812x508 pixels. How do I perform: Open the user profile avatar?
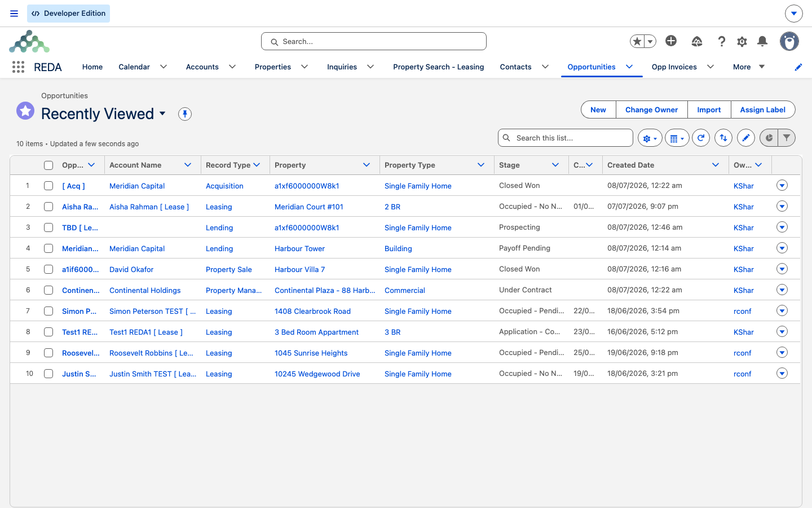(789, 41)
